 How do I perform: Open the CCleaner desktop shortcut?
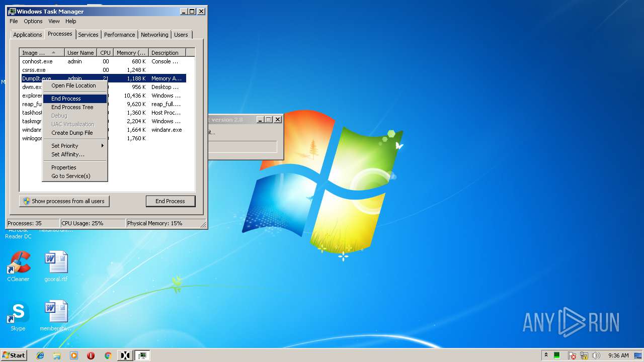coord(18,267)
